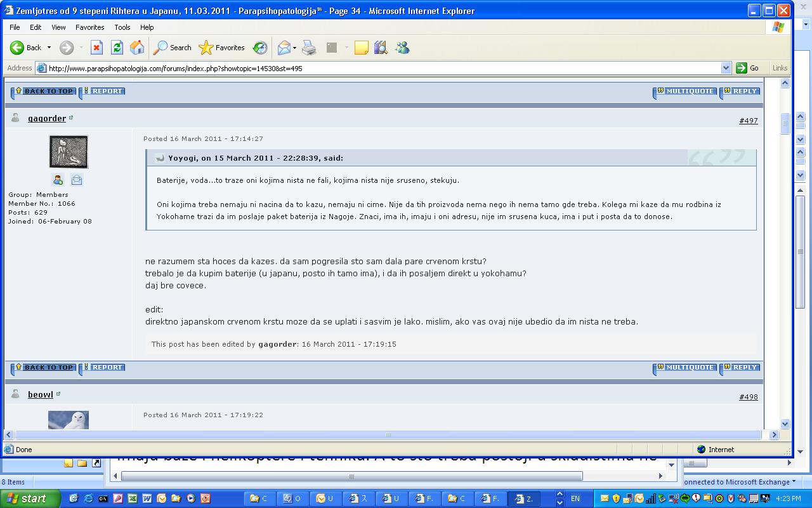Click the Mail envelope toolbar icon
812x508 pixels.
point(284,48)
